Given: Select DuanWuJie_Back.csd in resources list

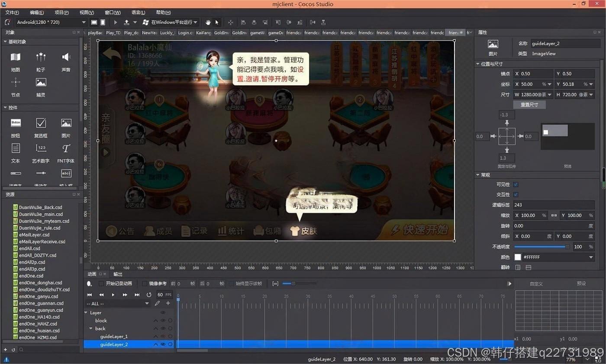Looking at the screenshot, I should tap(40, 207).
